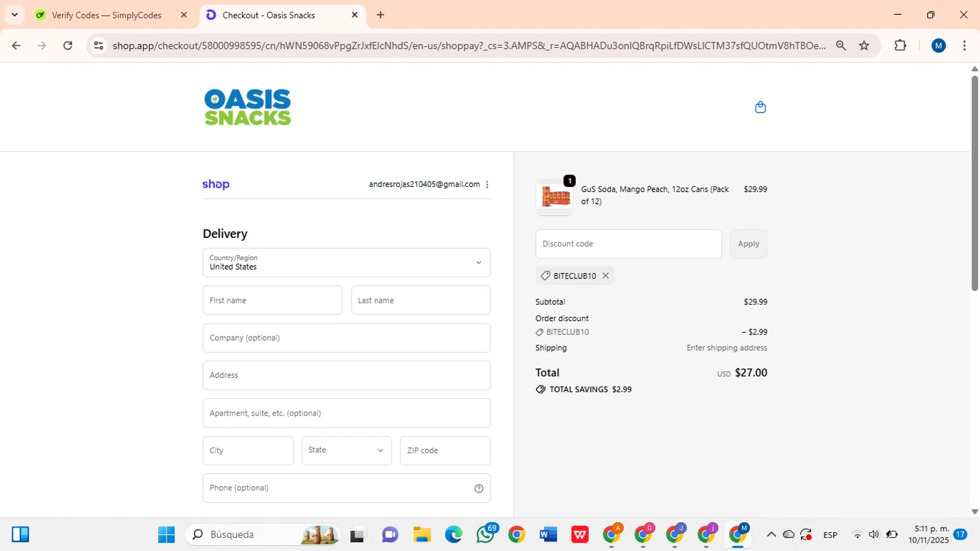Screen dimensions: 980x551
Task: Click the GuS Soda, Mango Peach product name
Action: tap(655, 195)
